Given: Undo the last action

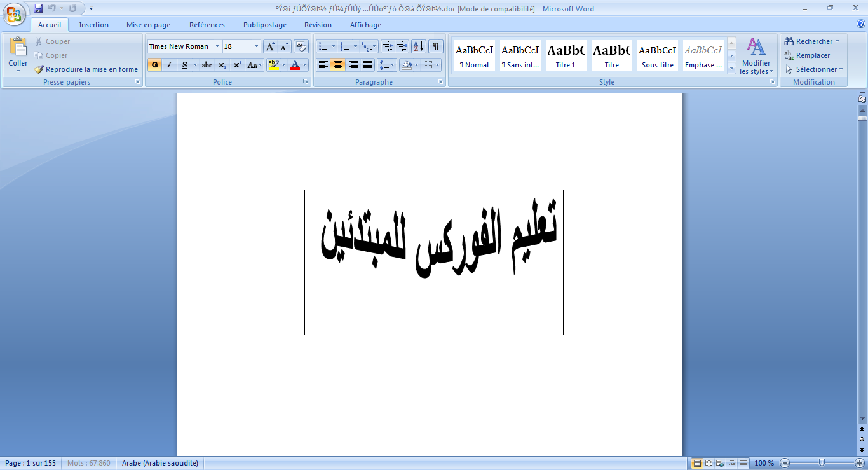Looking at the screenshot, I should (x=52, y=8).
